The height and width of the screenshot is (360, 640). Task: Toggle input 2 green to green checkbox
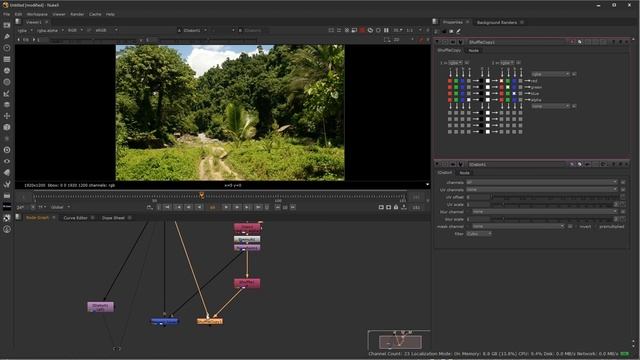click(508, 87)
